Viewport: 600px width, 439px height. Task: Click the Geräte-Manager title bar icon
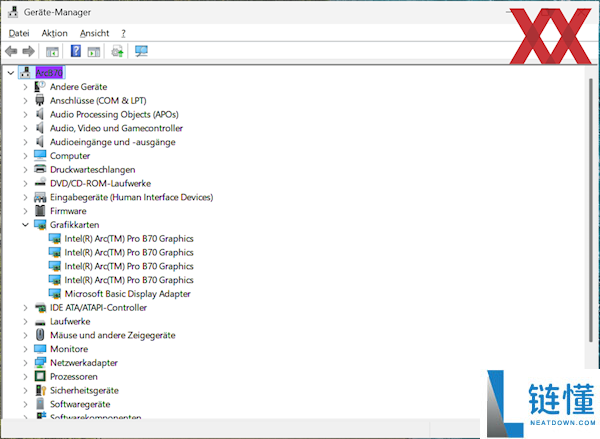[13, 12]
